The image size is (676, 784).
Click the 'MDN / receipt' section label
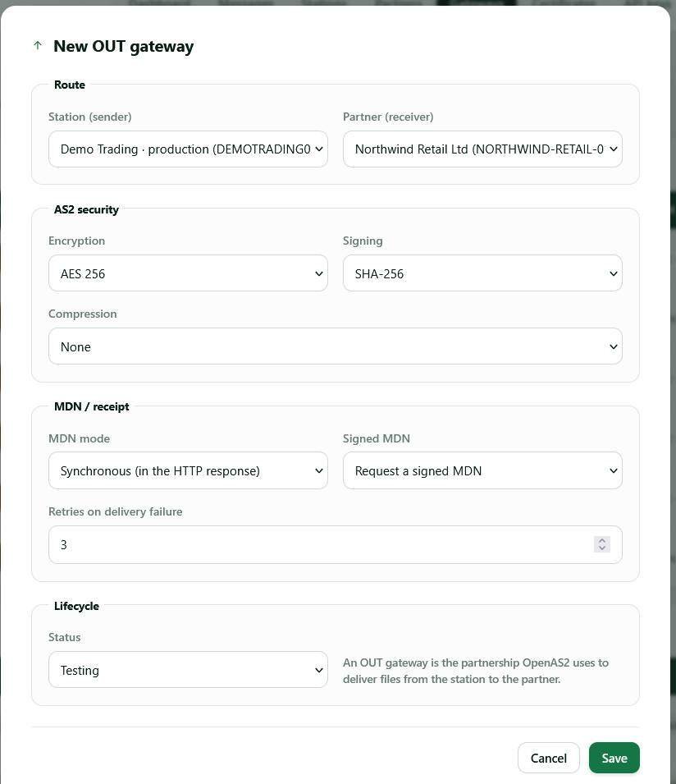(91, 406)
